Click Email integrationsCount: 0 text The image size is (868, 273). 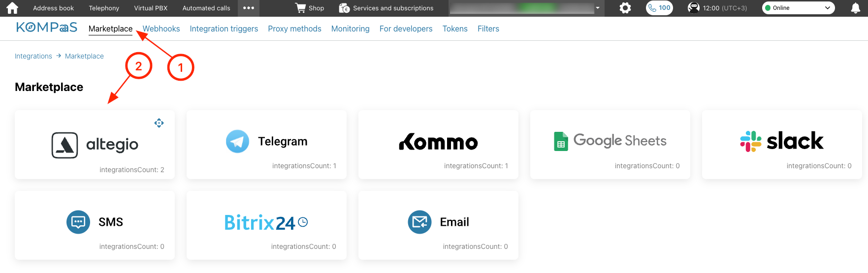tap(475, 246)
